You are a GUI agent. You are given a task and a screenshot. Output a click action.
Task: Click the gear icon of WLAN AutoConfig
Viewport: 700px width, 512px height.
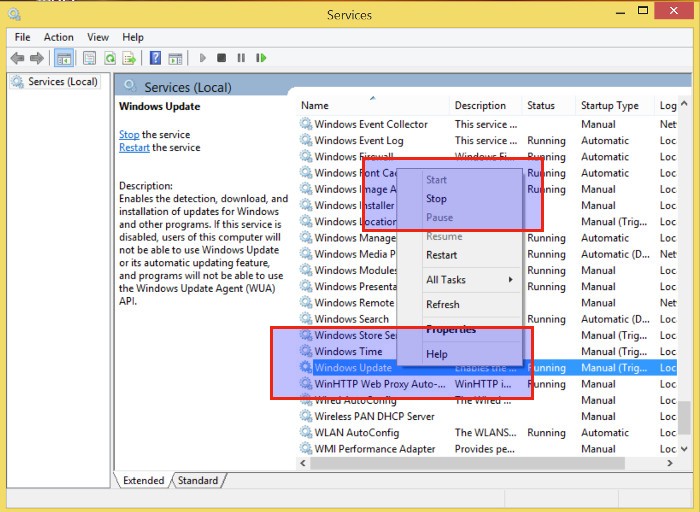click(x=306, y=432)
